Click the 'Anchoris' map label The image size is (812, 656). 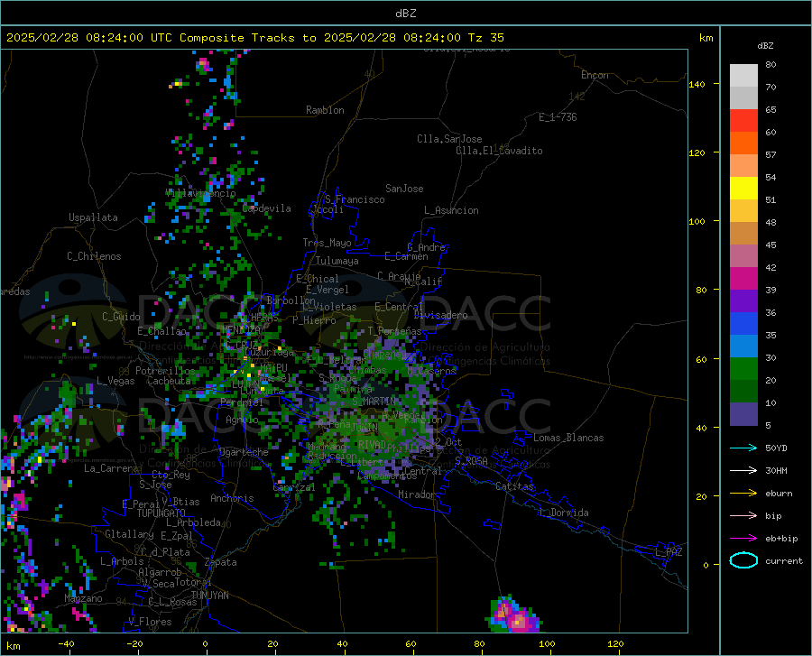[x=232, y=498]
